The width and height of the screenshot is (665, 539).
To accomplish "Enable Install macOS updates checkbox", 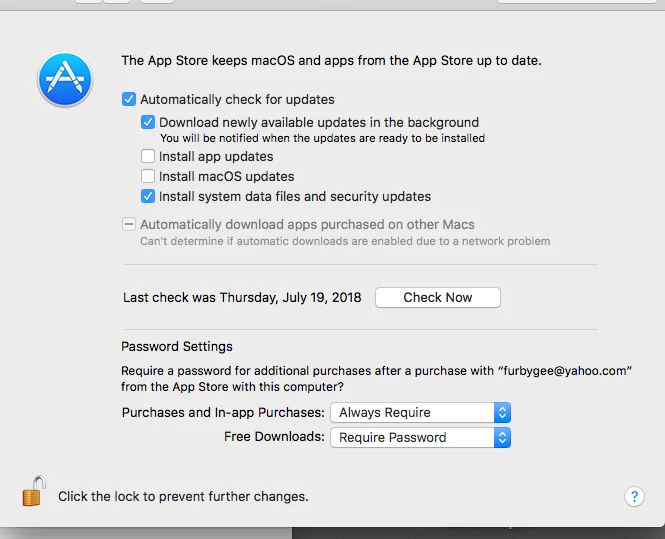I will tap(148, 176).
